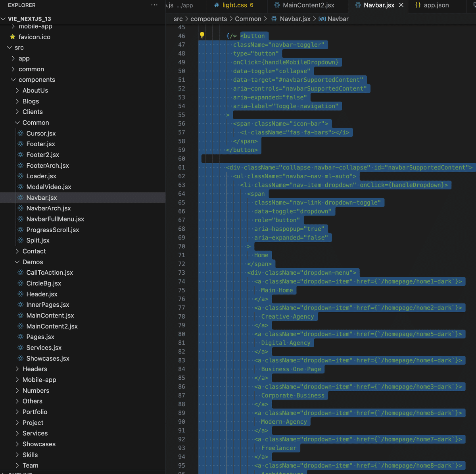Screen dimensions: 476x474
Task: Click the React icon beside MainContent.jsx
Action: [x=21, y=315]
